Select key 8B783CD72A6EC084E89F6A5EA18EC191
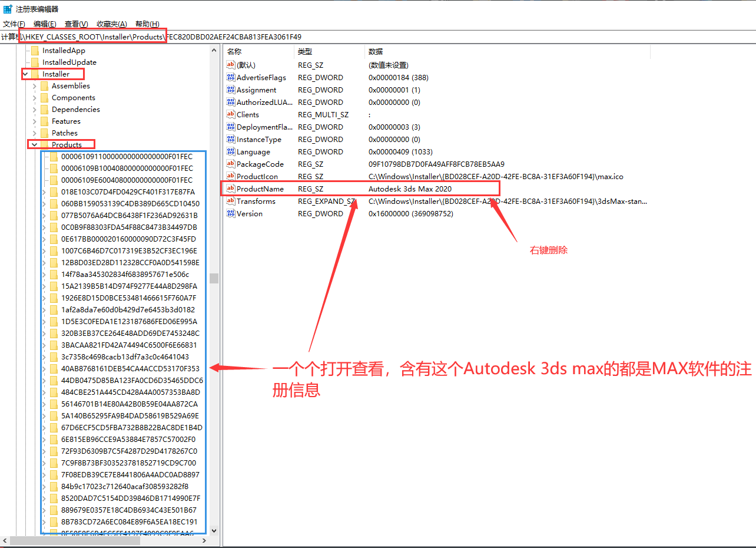The height and width of the screenshot is (548, 756). click(x=129, y=521)
